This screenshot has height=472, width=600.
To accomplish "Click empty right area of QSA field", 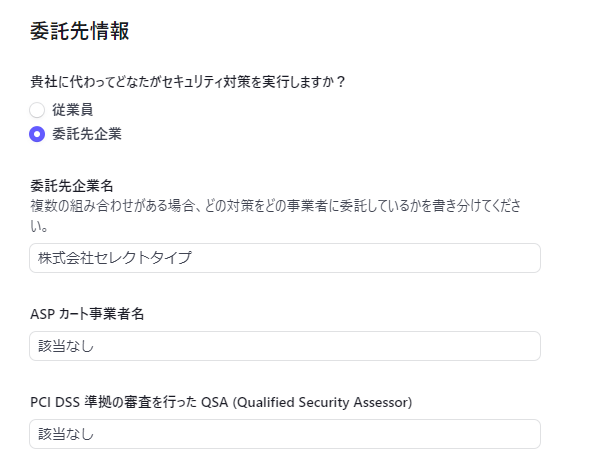I will [450, 434].
